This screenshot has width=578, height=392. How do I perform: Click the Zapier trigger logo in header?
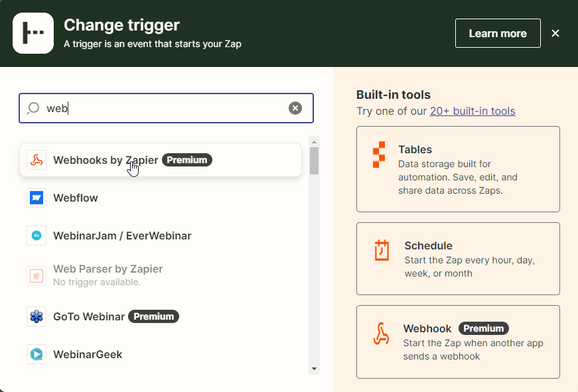click(33, 33)
